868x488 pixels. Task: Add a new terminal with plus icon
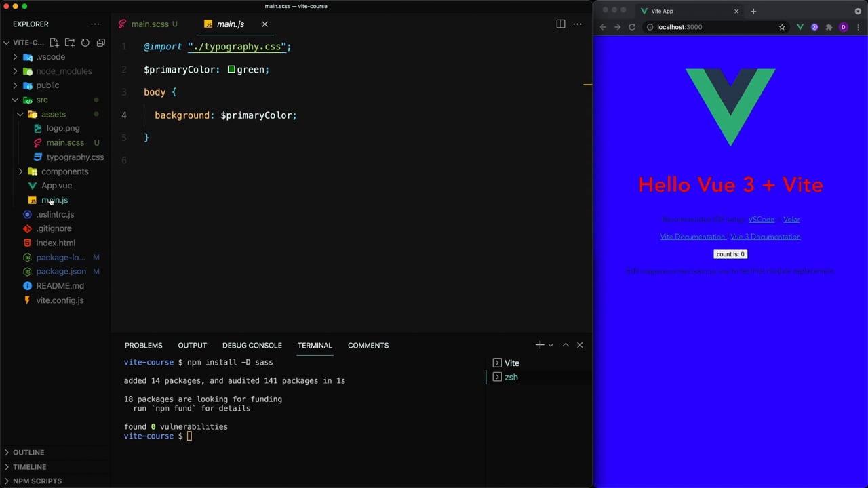[540, 345]
